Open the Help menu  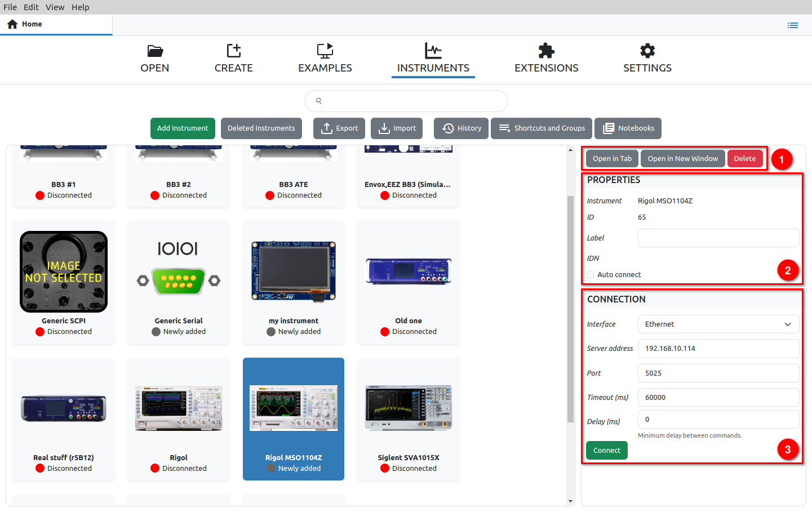(80, 7)
